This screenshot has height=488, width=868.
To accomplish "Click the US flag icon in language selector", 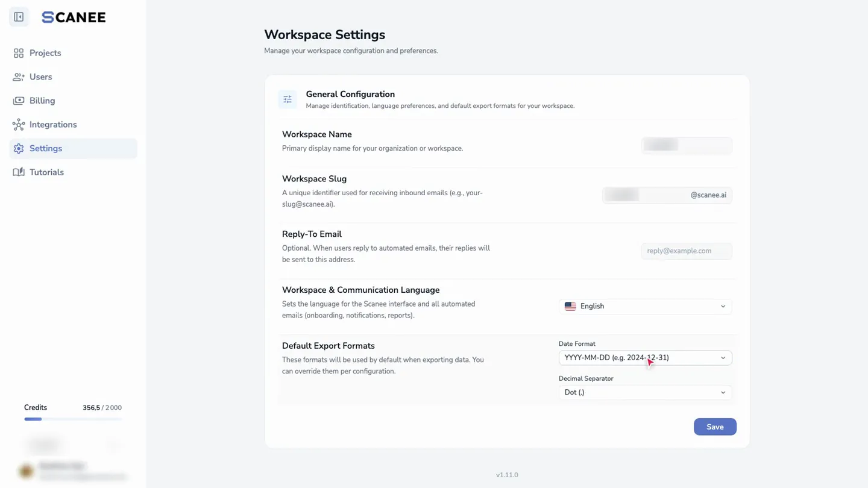I will pos(570,306).
